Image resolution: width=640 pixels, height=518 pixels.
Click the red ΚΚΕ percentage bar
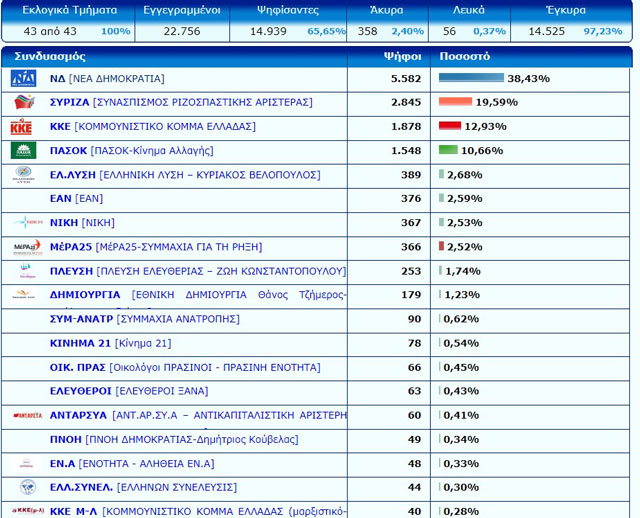point(450,125)
